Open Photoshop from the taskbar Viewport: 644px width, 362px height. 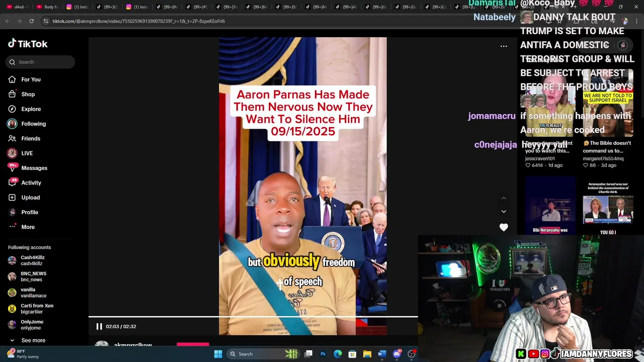coord(323,354)
